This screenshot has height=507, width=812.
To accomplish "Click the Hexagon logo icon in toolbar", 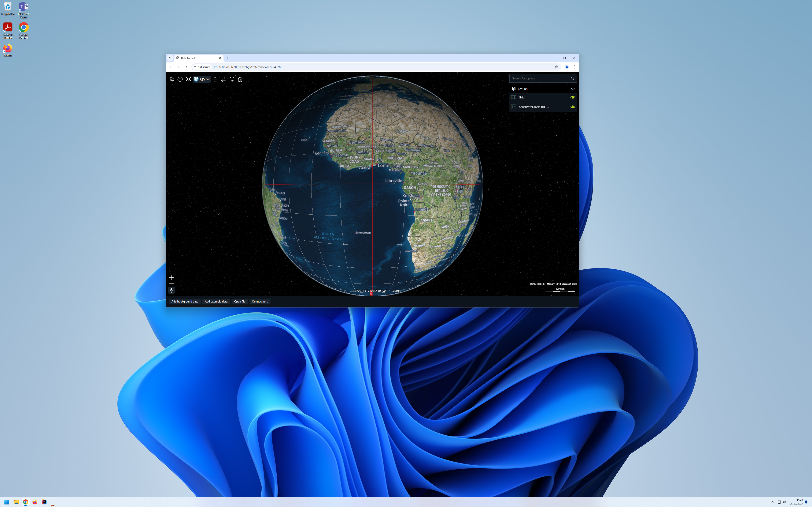I will click(x=172, y=79).
